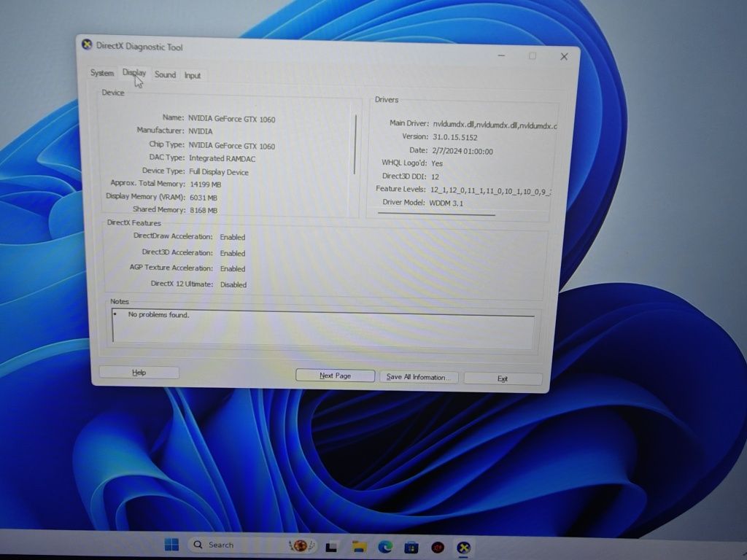Click inside the Notes text box
747x560 pixels.
(x=323, y=327)
